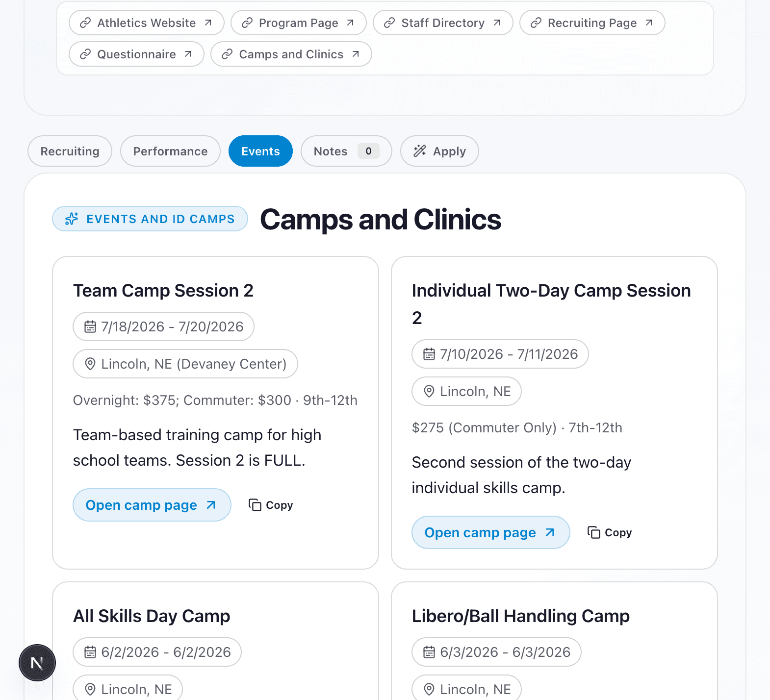Click the sparkle icon in EVENTS AND ID CAMPS badge

pos(71,219)
